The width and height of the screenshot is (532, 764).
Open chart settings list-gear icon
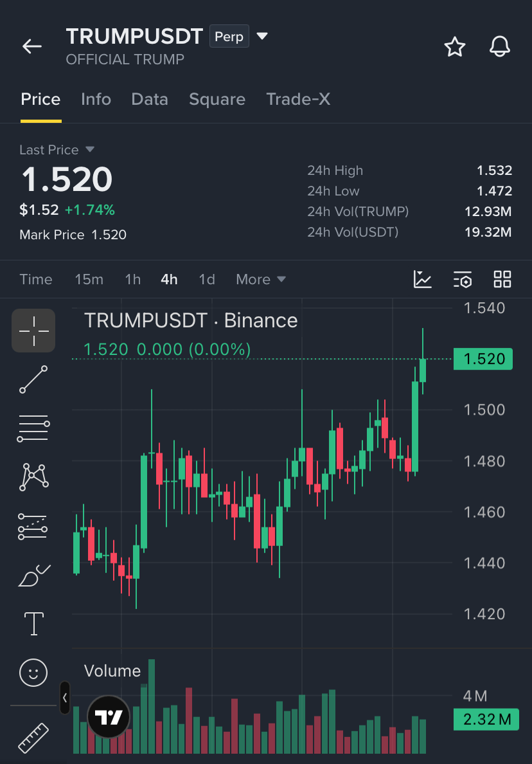[x=463, y=279]
